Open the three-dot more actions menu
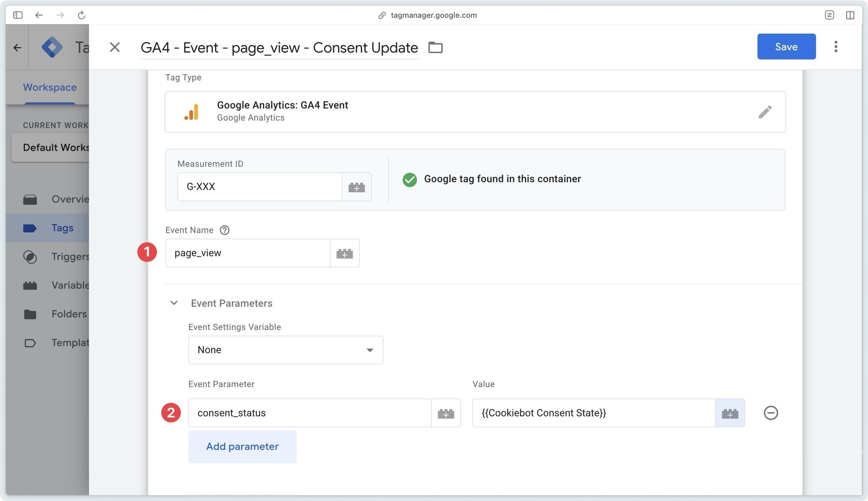Image resolution: width=868 pixels, height=501 pixels. [x=836, y=47]
